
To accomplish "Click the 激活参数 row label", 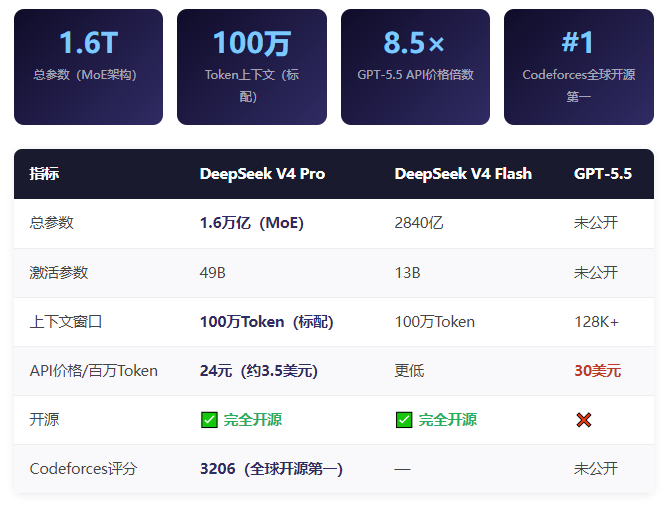I will pos(59,272).
